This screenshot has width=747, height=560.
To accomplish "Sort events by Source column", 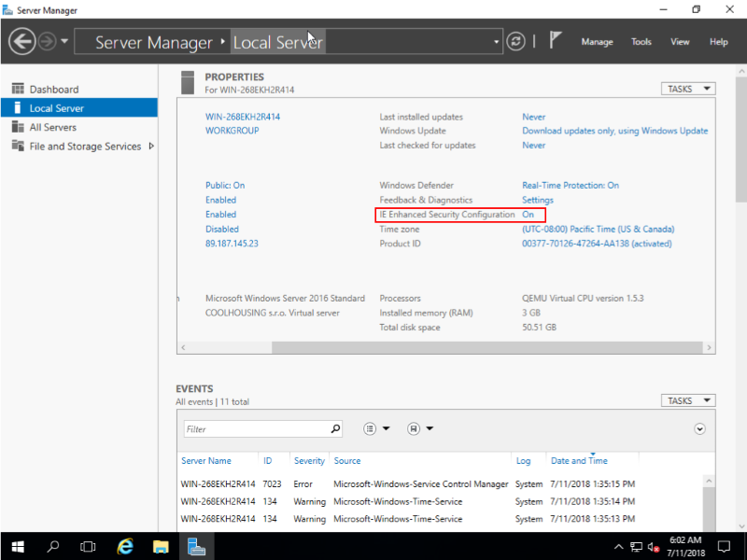I will [347, 460].
